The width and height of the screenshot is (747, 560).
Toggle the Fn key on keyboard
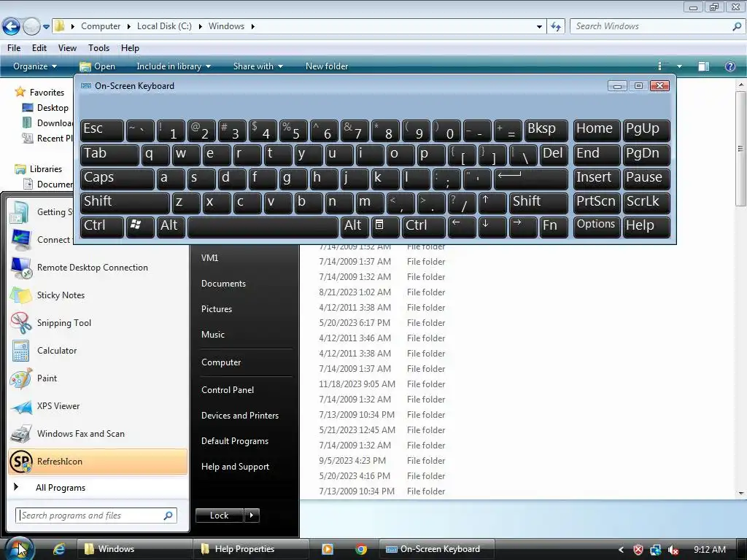tap(554, 227)
